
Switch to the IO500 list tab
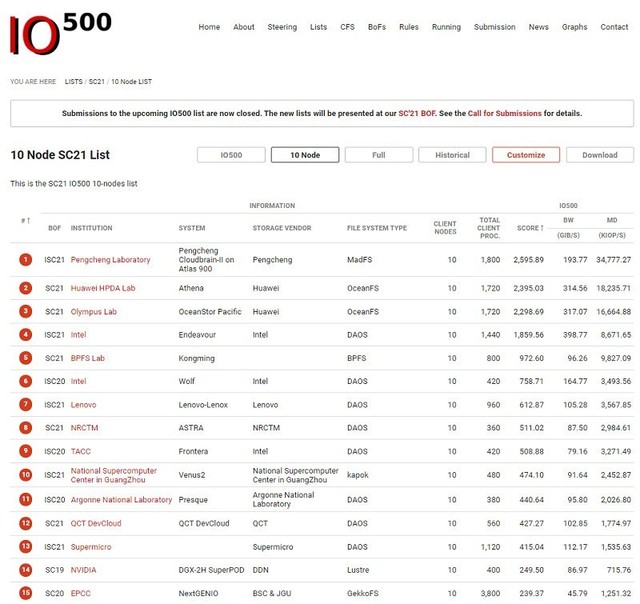point(231,155)
